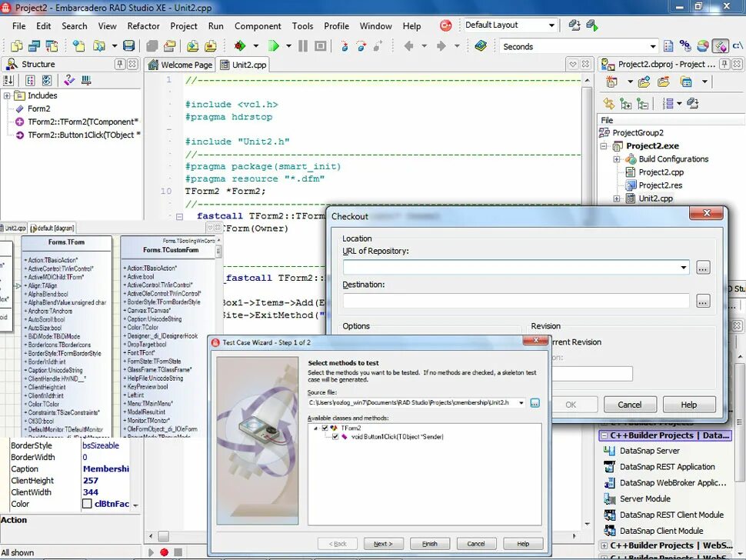
Task: Click the Pause program icon
Action: tap(302, 46)
